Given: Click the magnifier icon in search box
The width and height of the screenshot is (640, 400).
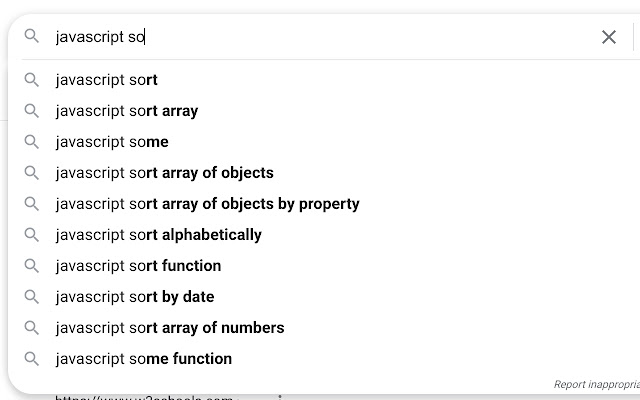Looking at the screenshot, I should [x=32, y=37].
